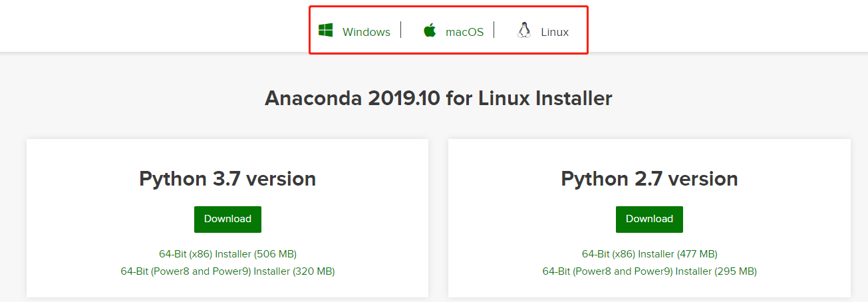Viewport: 868px width, 302px height.
Task: Click the Anaconda 2019.10 for Linux Installer title
Action: click(438, 98)
